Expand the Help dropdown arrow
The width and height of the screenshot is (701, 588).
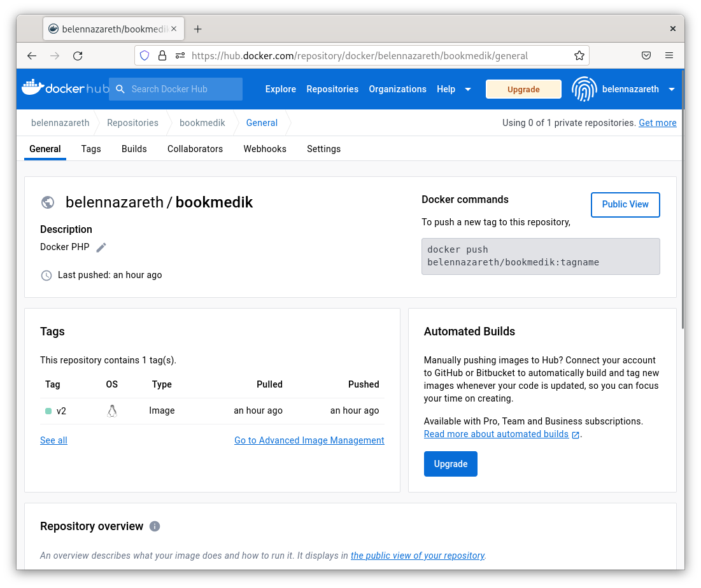pyautogui.click(x=468, y=89)
